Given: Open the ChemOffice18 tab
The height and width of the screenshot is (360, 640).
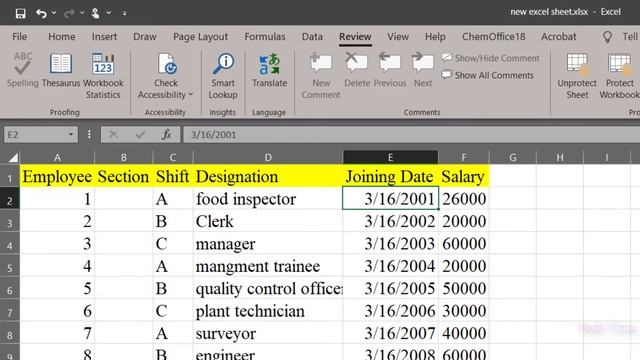Looking at the screenshot, I should [493, 37].
